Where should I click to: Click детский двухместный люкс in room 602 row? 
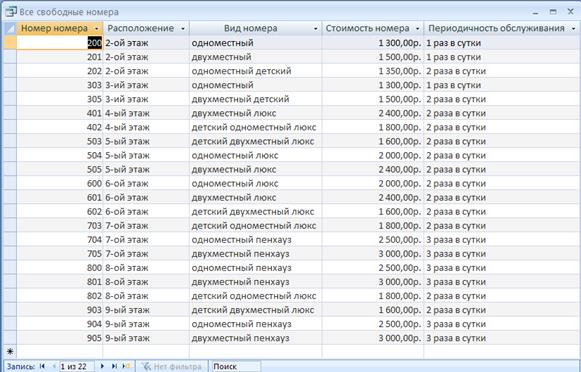[256, 212]
